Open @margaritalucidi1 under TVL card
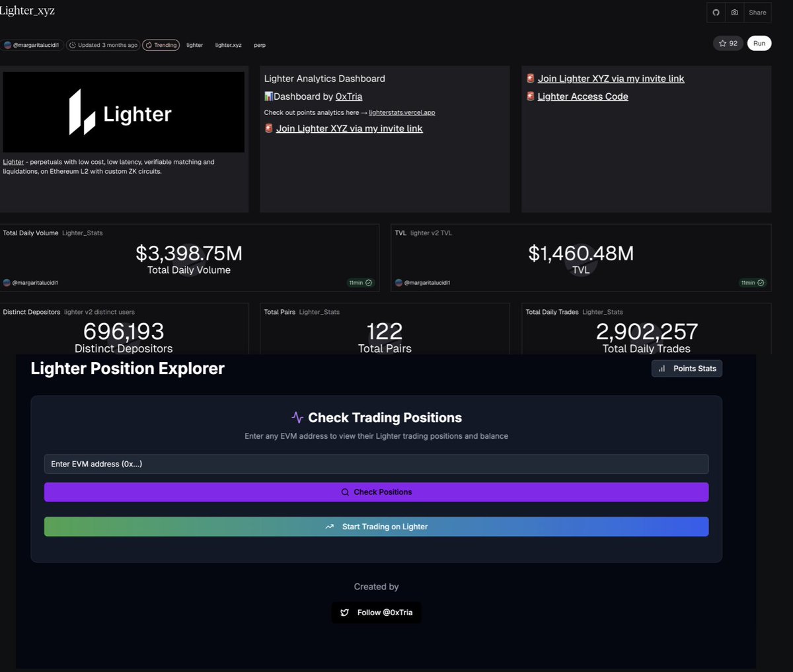This screenshot has height=672, width=793. [x=422, y=283]
